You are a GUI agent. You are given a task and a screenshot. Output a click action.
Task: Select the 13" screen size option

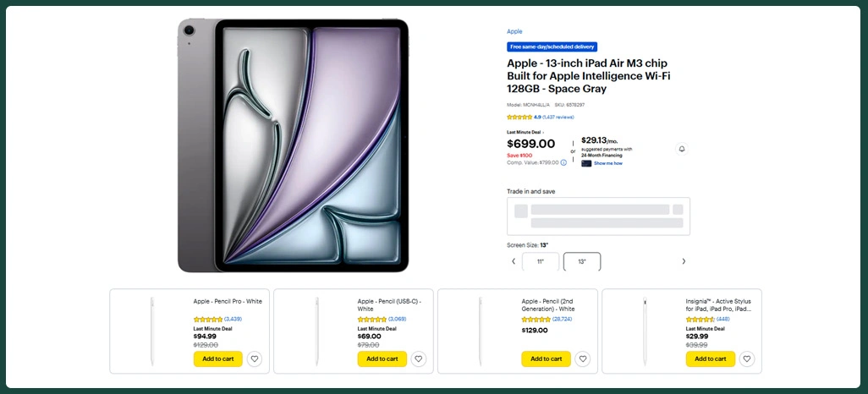pyautogui.click(x=582, y=261)
